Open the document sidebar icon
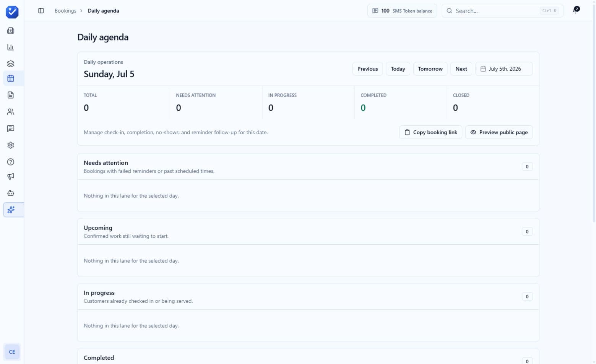596x364 pixels. pos(11,95)
